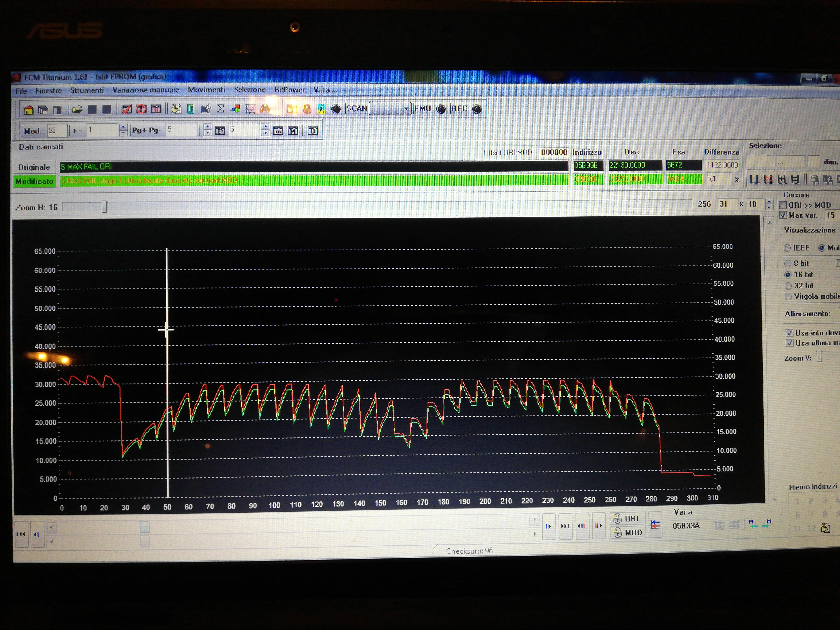
Task: Click the REC indicator button
Action: (x=477, y=109)
